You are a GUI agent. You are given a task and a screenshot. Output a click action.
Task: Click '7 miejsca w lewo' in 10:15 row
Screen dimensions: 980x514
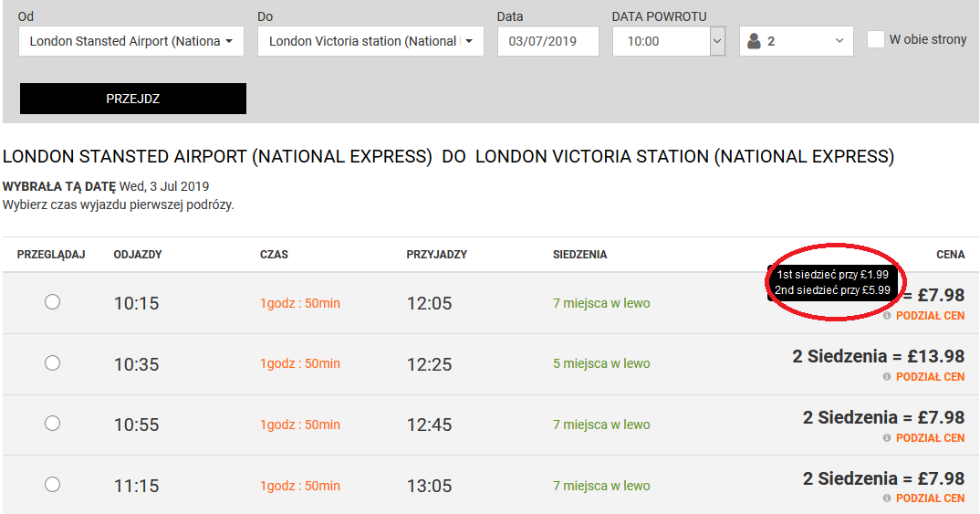(x=601, y=303)
